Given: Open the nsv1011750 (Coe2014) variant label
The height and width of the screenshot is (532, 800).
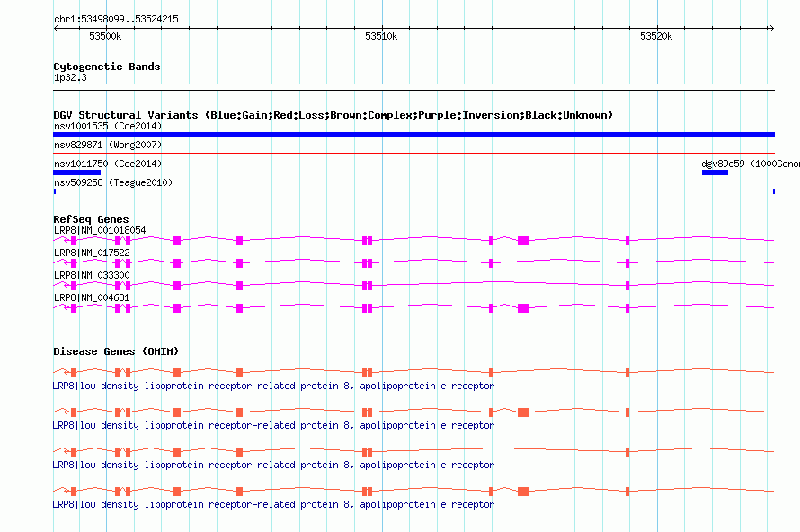Looking at the screenshot, I should [x=108, y=164].
